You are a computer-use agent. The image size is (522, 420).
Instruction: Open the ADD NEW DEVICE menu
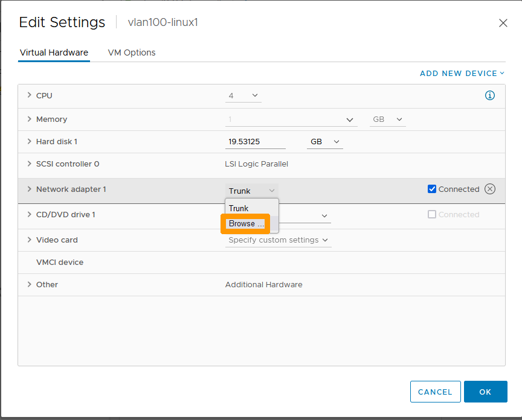pos(462,73)
